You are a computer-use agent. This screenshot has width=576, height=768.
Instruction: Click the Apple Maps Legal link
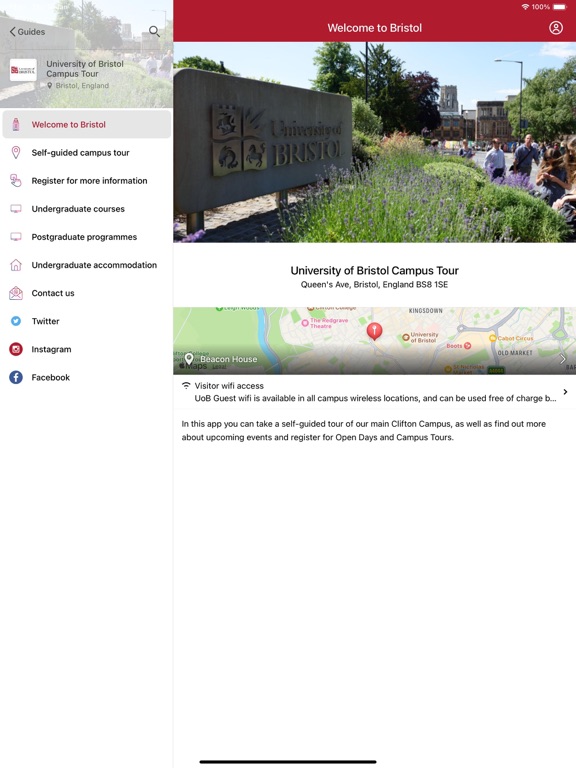point(219,366)
